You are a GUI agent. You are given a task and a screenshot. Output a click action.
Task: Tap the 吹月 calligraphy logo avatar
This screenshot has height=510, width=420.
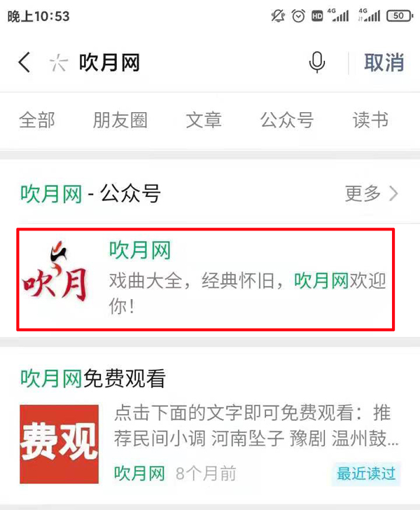55,272
